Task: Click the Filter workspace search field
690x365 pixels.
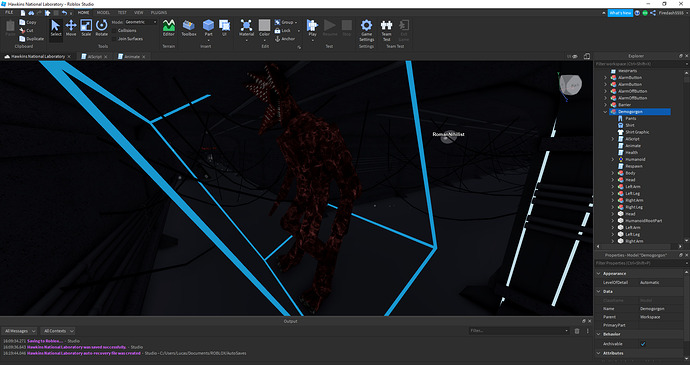Action: pos(639,64)
